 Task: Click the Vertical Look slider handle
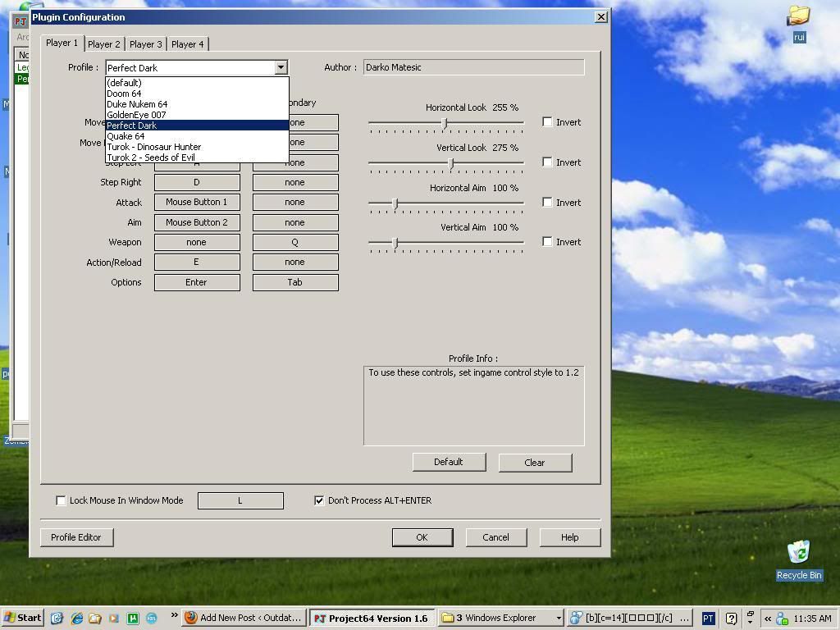450,164
